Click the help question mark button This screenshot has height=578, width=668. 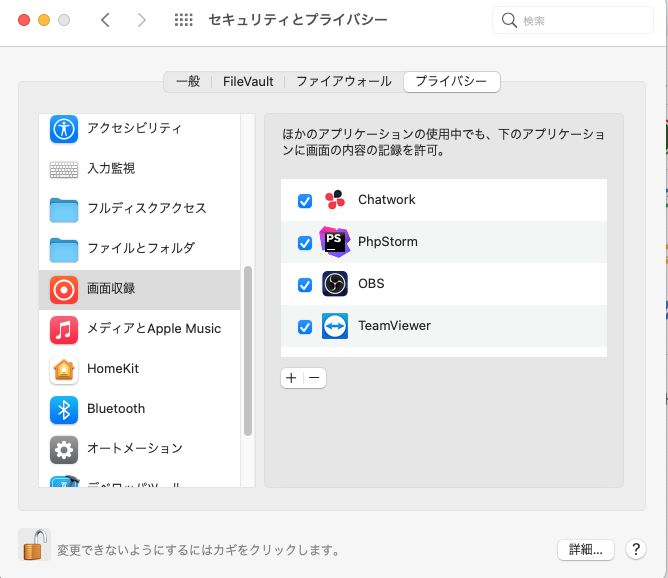pyautogui.click(x=635, y=549)
